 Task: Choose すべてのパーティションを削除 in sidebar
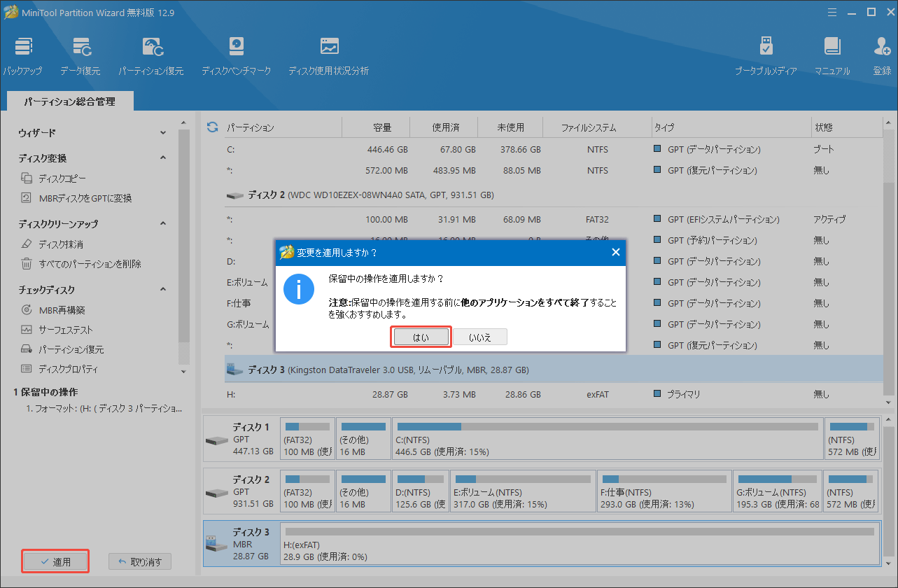80,264
